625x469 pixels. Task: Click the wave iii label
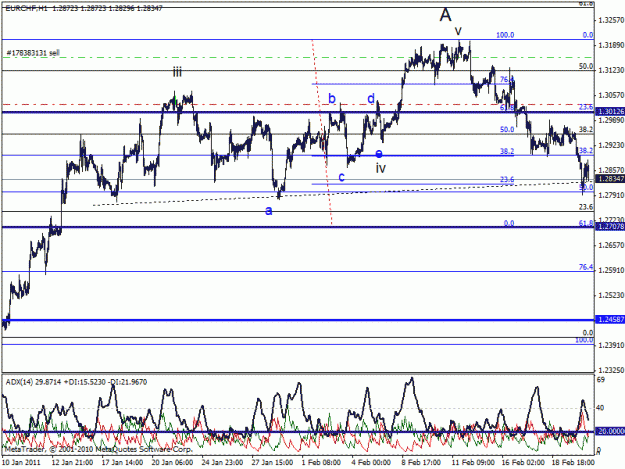coord(177,72)
